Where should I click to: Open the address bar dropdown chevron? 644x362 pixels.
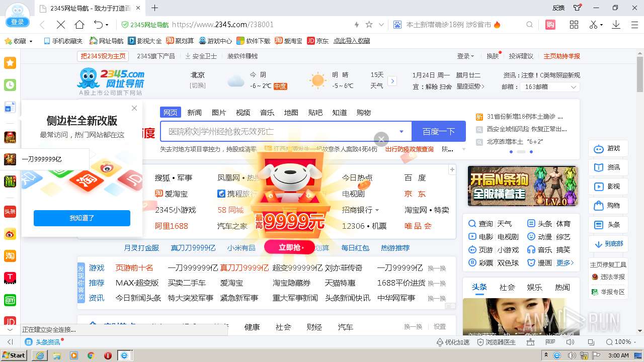point(381,25)
